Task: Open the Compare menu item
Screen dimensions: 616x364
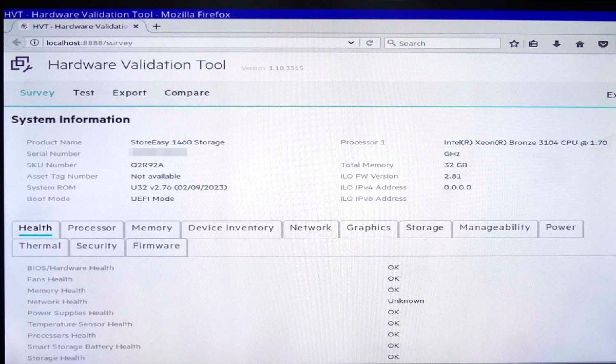Action: coord(187,93)
